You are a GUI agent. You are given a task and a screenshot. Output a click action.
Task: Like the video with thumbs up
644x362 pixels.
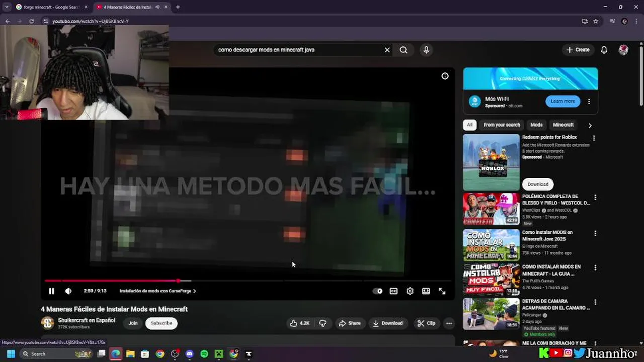point(299,323)
